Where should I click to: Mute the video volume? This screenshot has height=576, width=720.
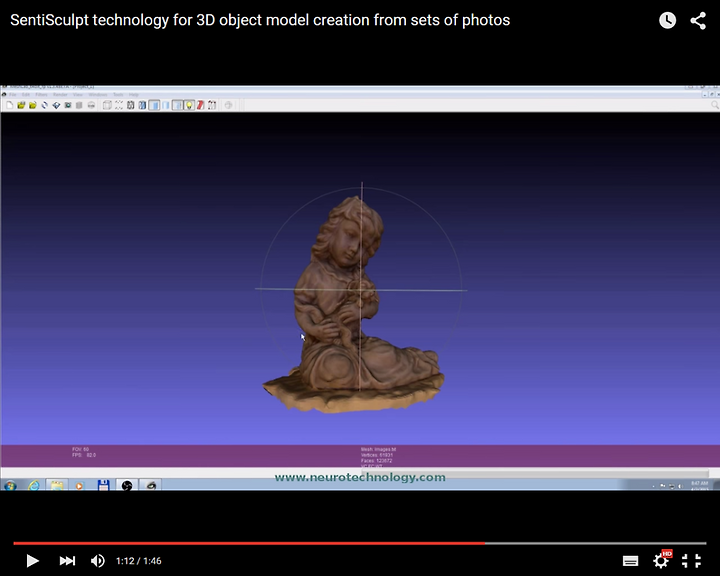(97, 560)
